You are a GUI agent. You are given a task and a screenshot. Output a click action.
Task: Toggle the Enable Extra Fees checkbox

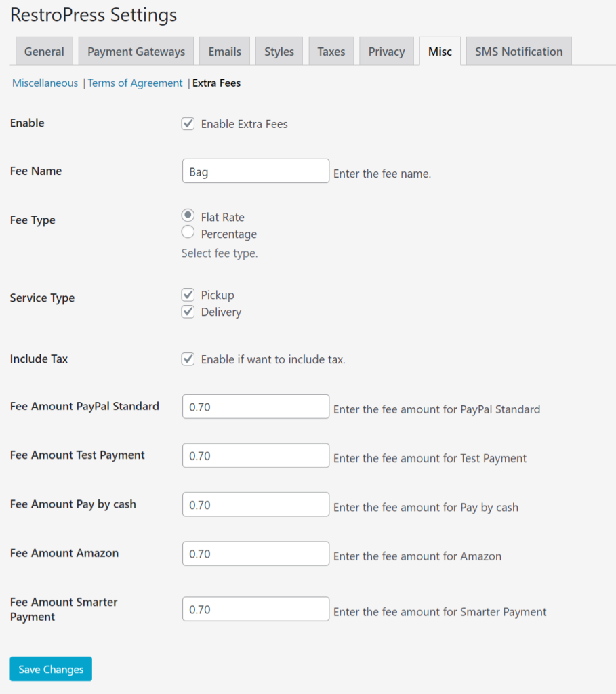pyautogui.click(x=188, y=124)
